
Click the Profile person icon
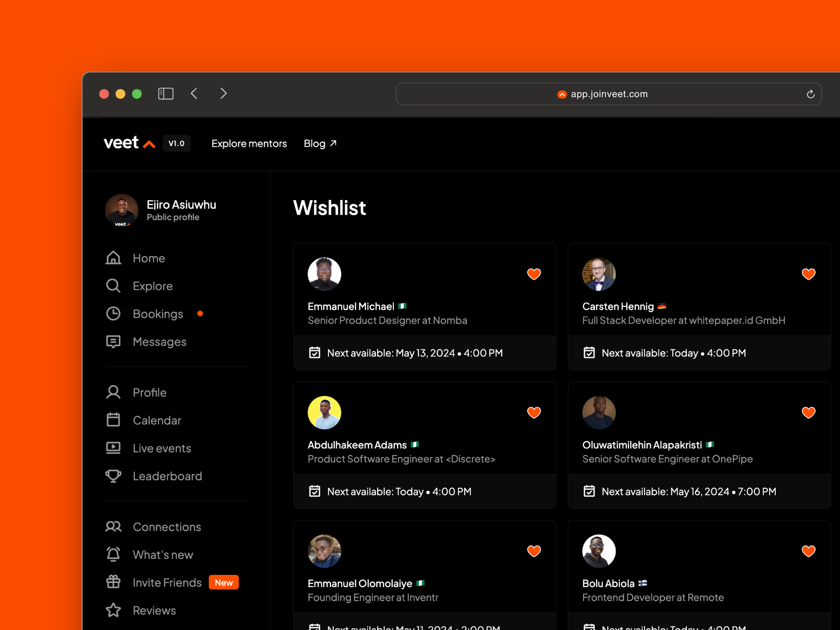(x=113, y=392)
